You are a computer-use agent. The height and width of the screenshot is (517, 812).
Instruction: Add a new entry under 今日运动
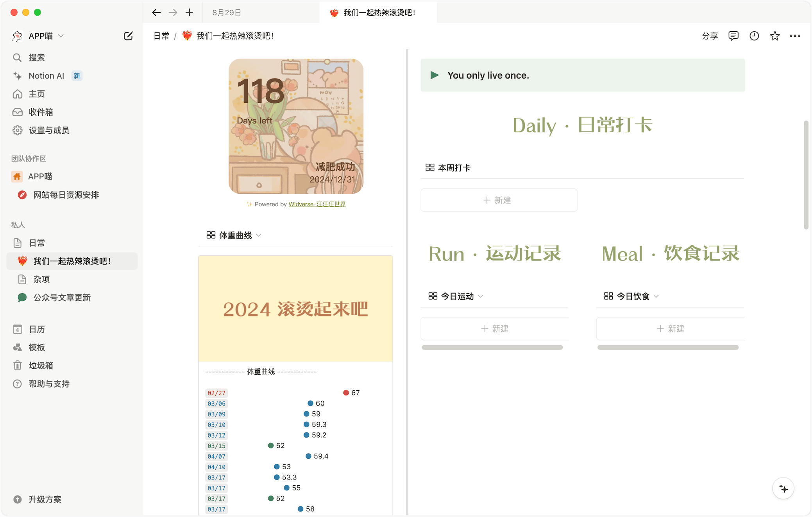coord(495,329)
